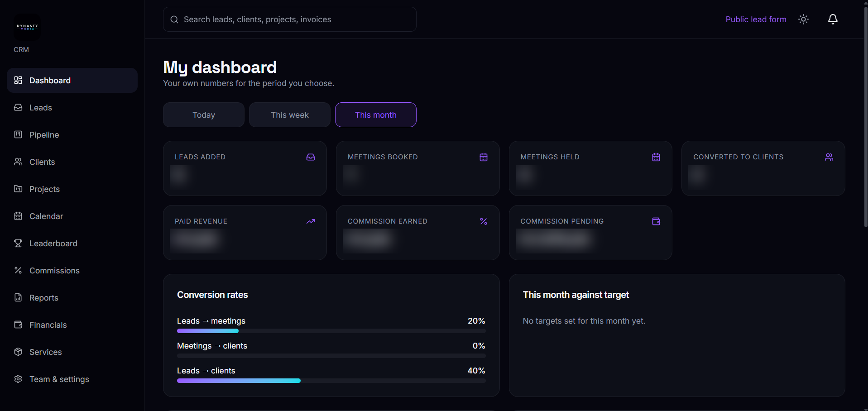Screen dimensions: 868x411
Task: Click Leads Added inbox icon
Action: coord(311,157)
